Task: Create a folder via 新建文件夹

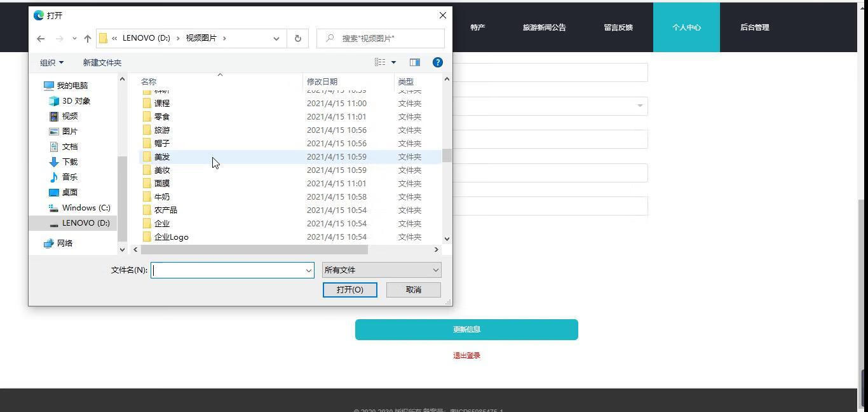Action: (x=102, y=62)
